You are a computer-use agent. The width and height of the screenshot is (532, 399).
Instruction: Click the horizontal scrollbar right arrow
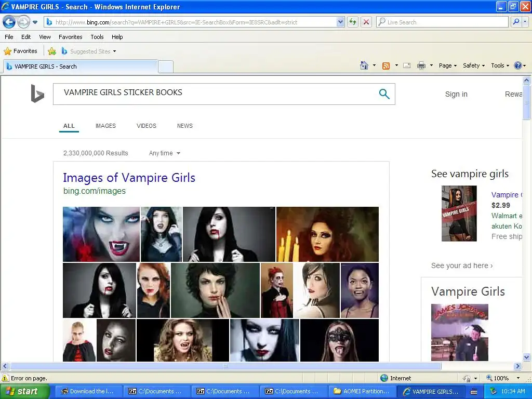(517, 366)
